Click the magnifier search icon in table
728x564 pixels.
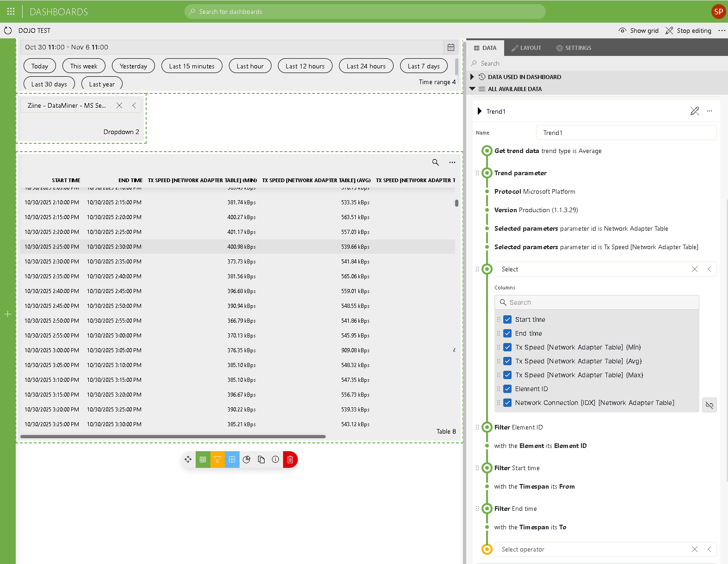point(435,162)
